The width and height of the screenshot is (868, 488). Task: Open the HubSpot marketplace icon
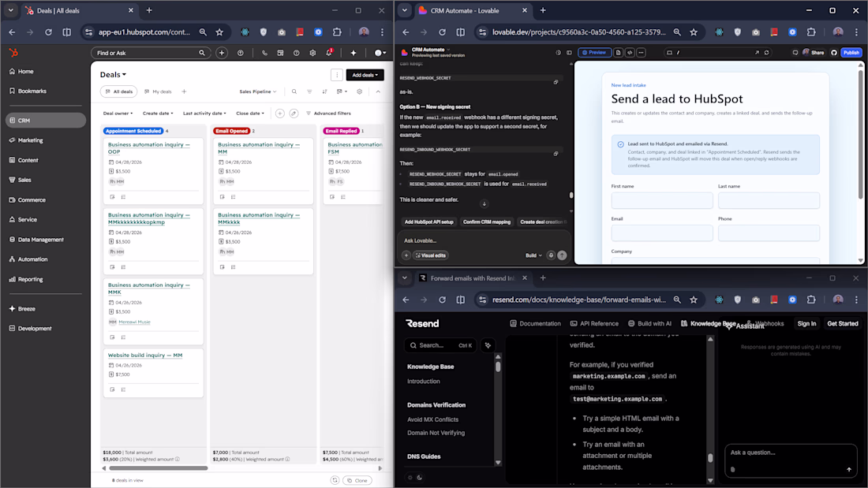(x=281, y=53)
